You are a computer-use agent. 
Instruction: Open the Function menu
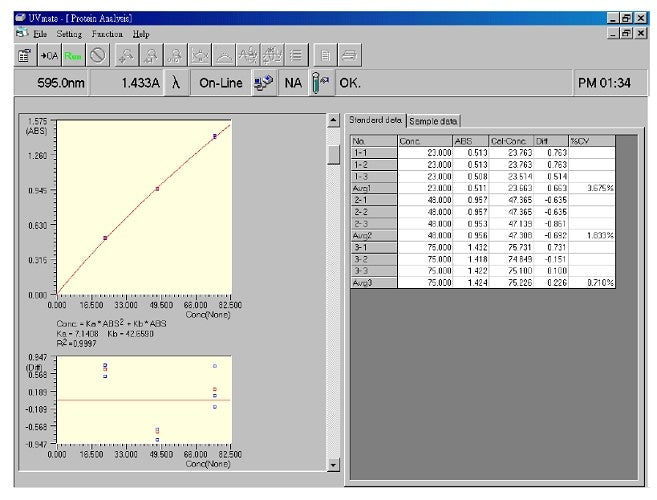point(107,34)
